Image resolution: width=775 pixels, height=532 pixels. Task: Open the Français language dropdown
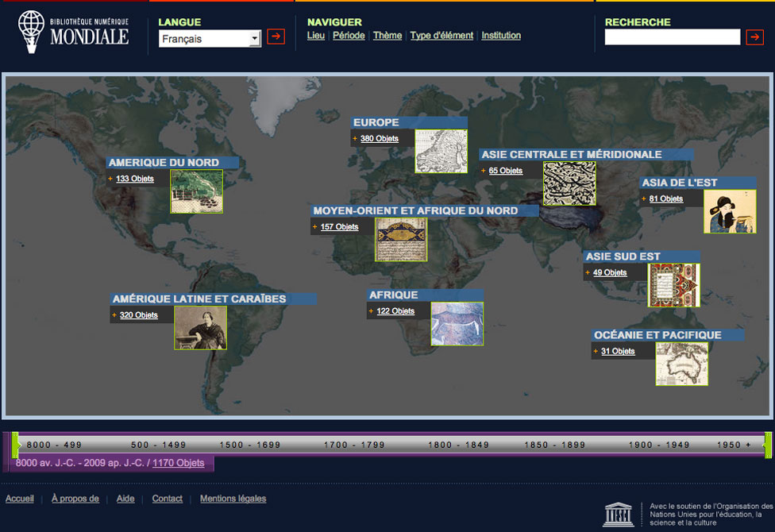pos(210,39)
